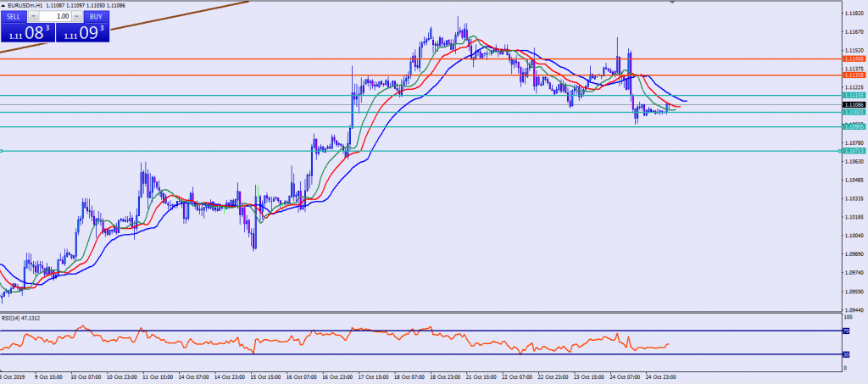Click the sell price 1.11083 tile

(x=27, y=33)
